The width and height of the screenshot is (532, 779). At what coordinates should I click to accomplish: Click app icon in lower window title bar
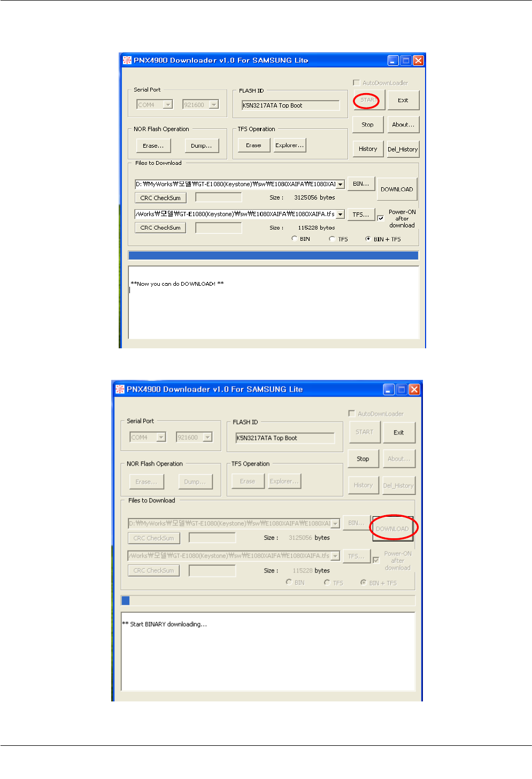click(120, 389)
